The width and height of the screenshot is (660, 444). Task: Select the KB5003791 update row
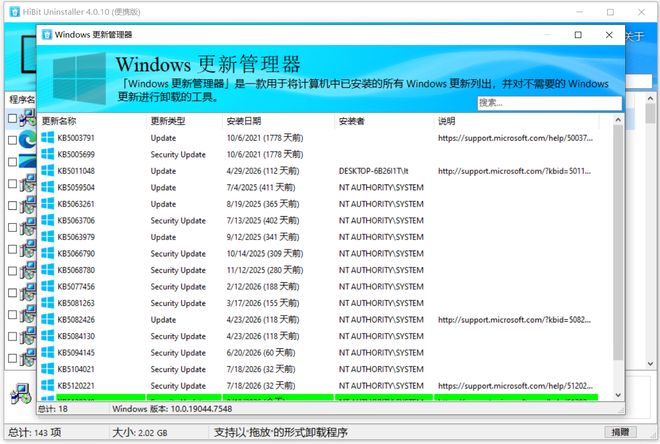point(319,138)
